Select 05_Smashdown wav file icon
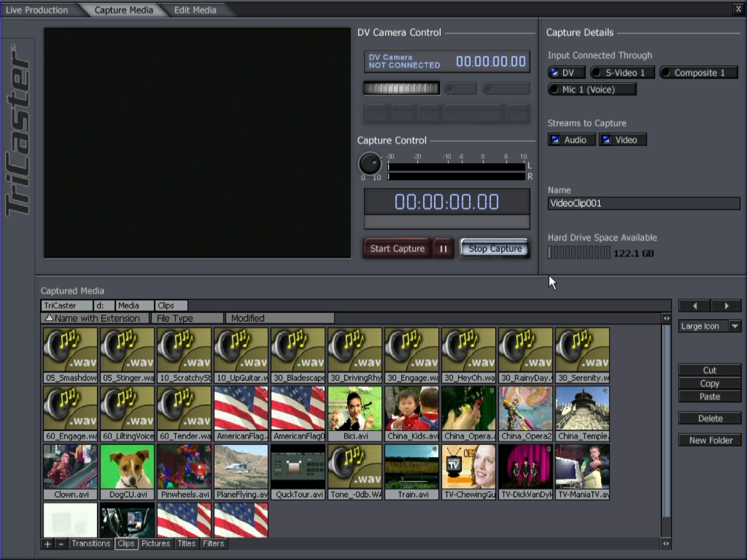 (70, 355)
